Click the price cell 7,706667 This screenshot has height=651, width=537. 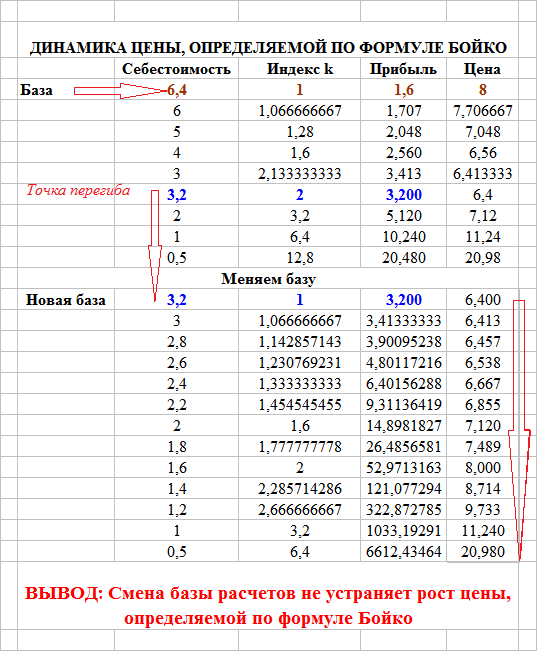pyautogui.click(x=482, y=110)
